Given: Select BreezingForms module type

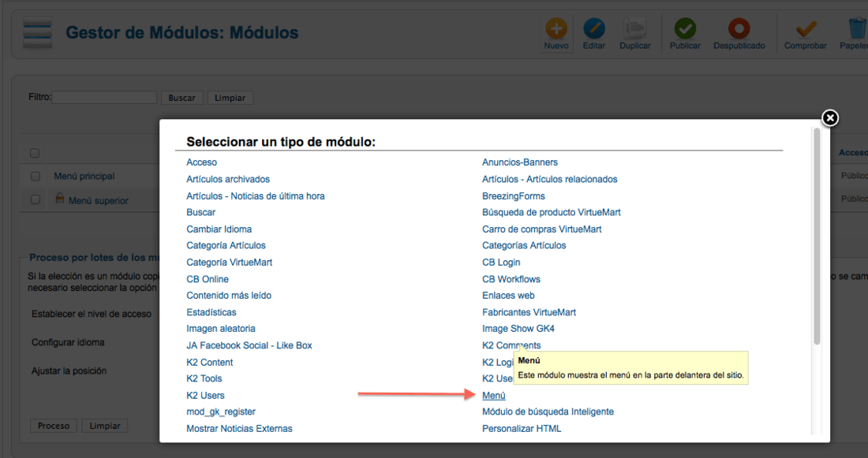Looking at the screenshot, I should point(513,195).
